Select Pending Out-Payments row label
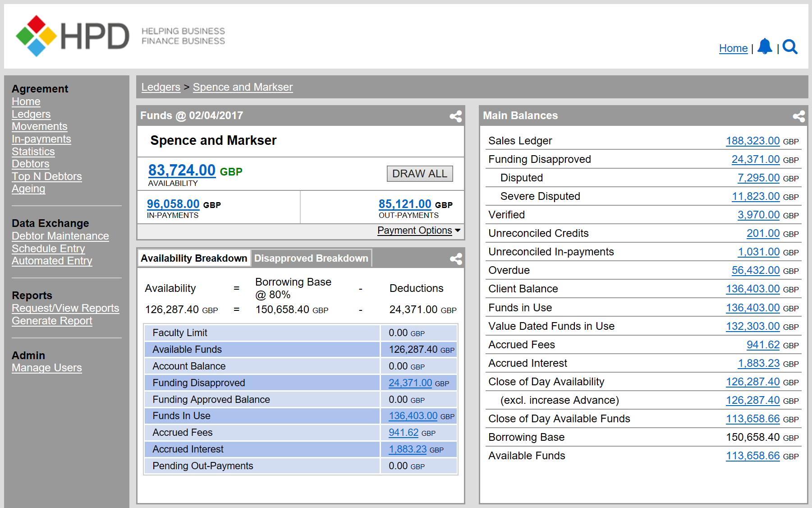This screenshot has width=812, height=508. [203, 466]
